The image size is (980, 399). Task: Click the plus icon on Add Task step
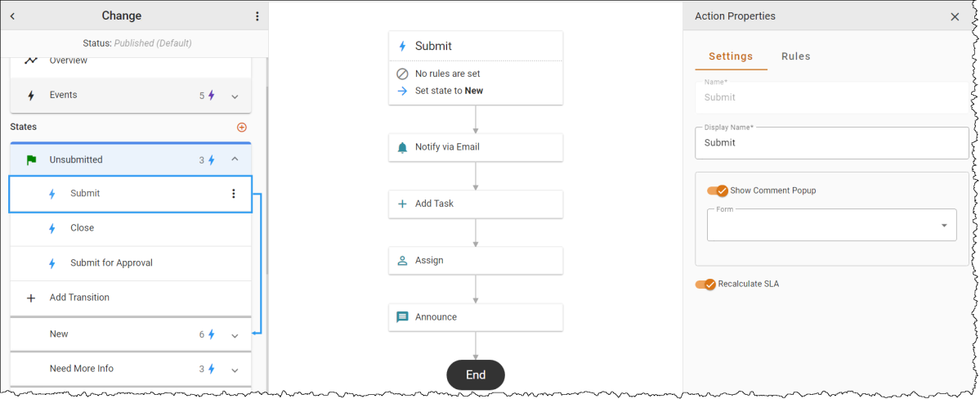coord(402,204)
